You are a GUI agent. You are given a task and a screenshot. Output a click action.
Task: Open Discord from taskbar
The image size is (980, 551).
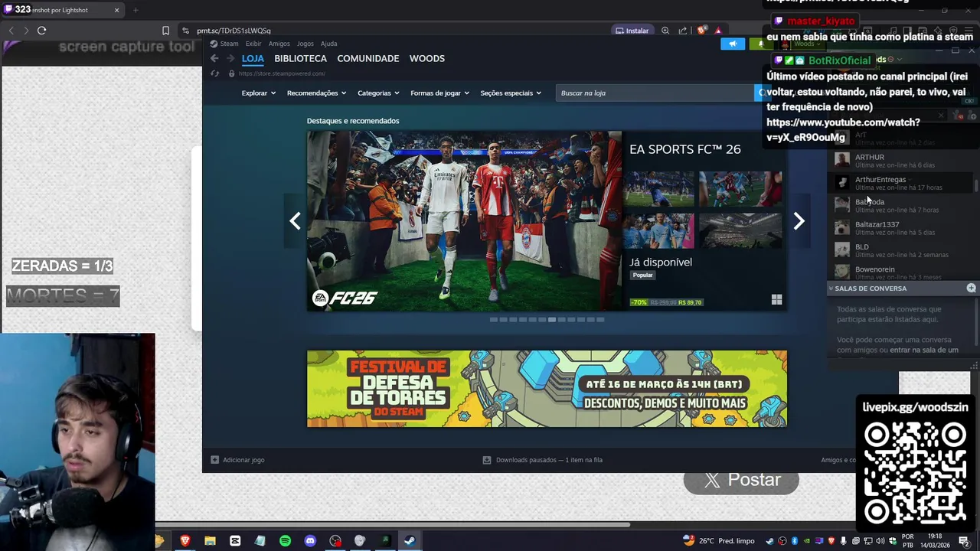coord(310,541)
